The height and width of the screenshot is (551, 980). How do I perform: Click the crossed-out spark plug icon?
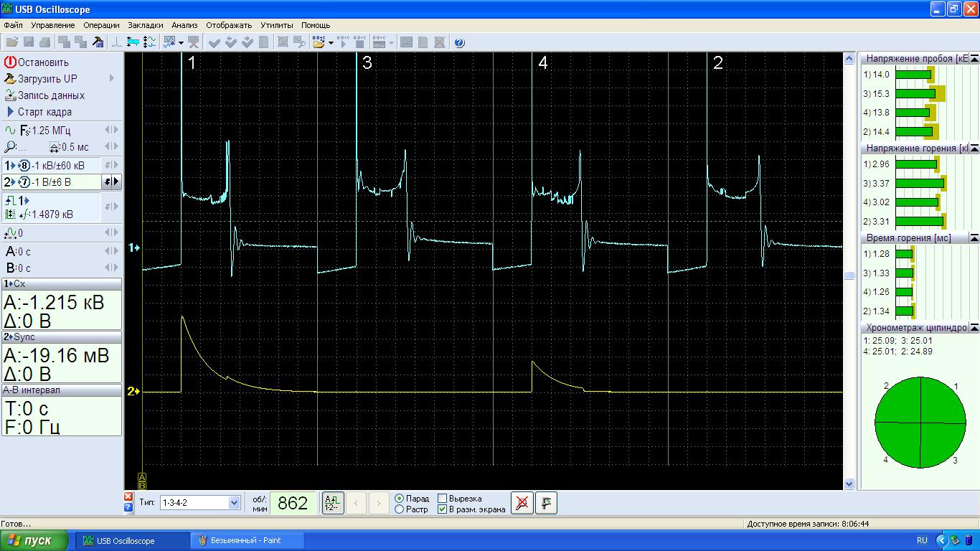coord(522,504)
